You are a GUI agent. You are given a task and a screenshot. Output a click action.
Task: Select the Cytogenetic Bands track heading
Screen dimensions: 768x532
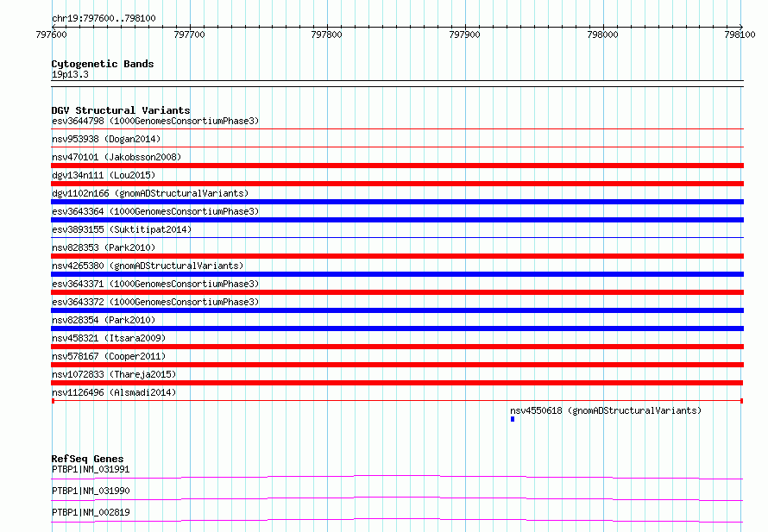click(x=103, y=64)
